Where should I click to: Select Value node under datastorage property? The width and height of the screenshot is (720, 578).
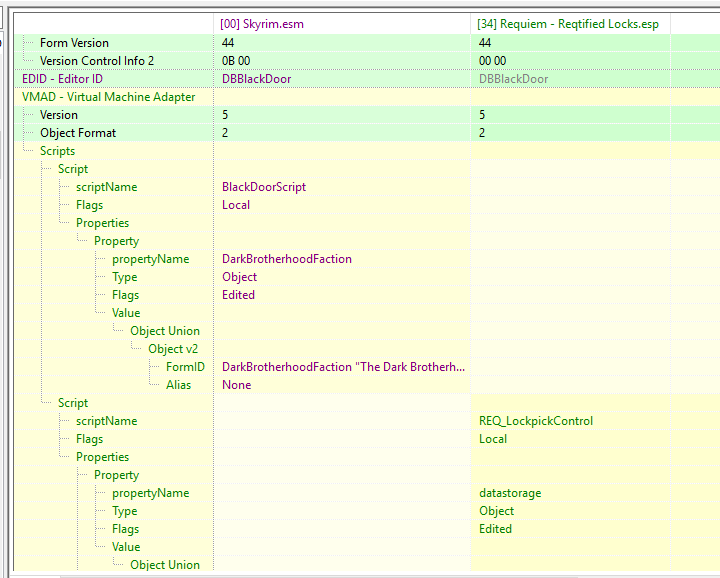(x=126, y=547)
